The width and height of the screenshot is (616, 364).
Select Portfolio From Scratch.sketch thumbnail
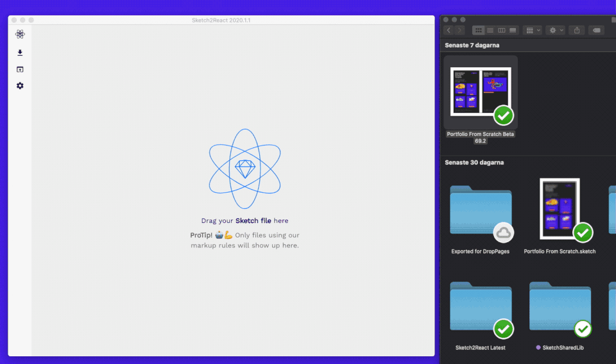click(x=560, y=209)
